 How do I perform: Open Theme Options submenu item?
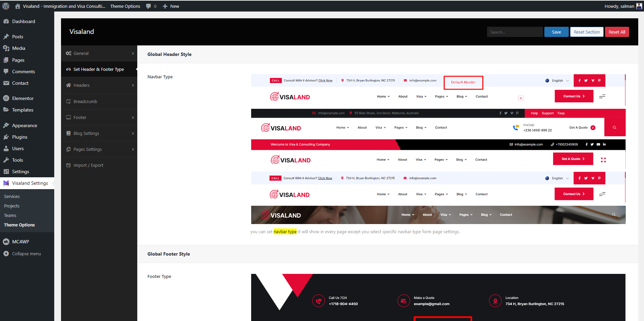19,225
